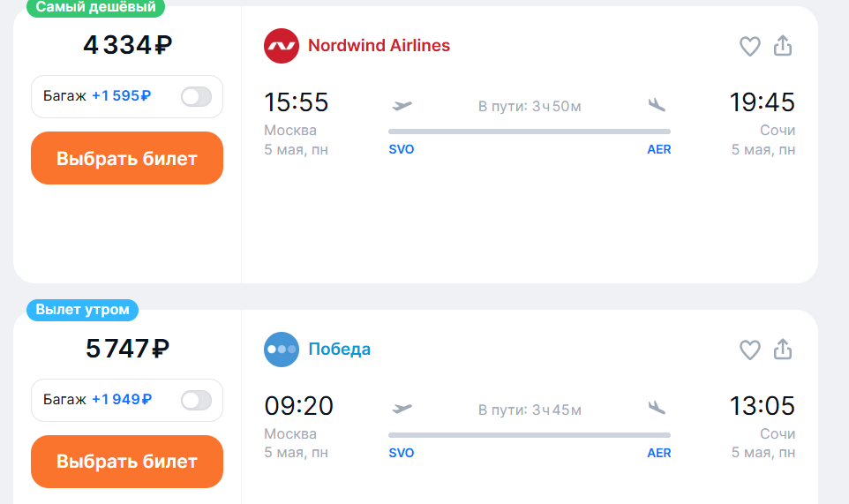Click the takeoff plane icon for 15:55 flight
This screenshot has height=504, width=849.
click(402, 105)
